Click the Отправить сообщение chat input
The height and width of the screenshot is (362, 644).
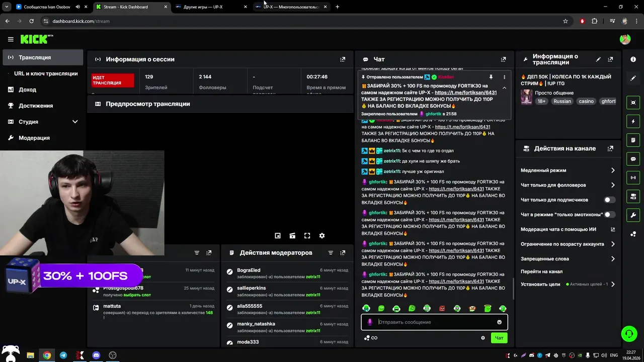(x=434, y=322)
